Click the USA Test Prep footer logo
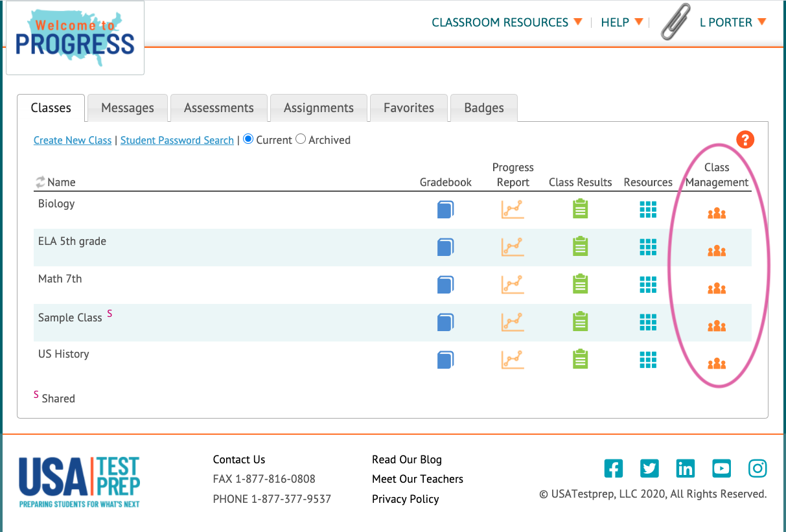This screenshot has height=532, width=786. 80,482
